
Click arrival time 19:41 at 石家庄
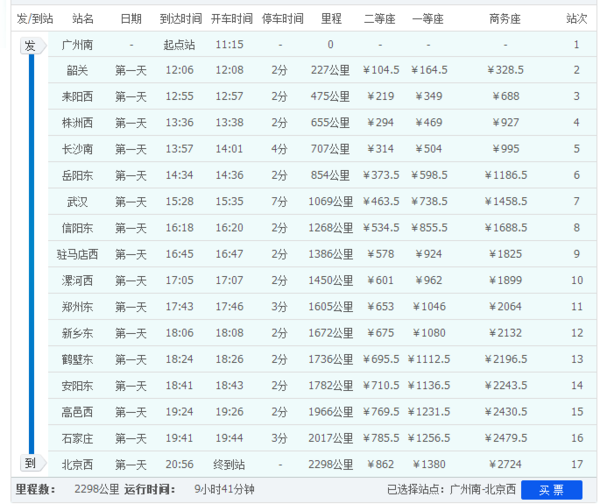coord(179,438)
